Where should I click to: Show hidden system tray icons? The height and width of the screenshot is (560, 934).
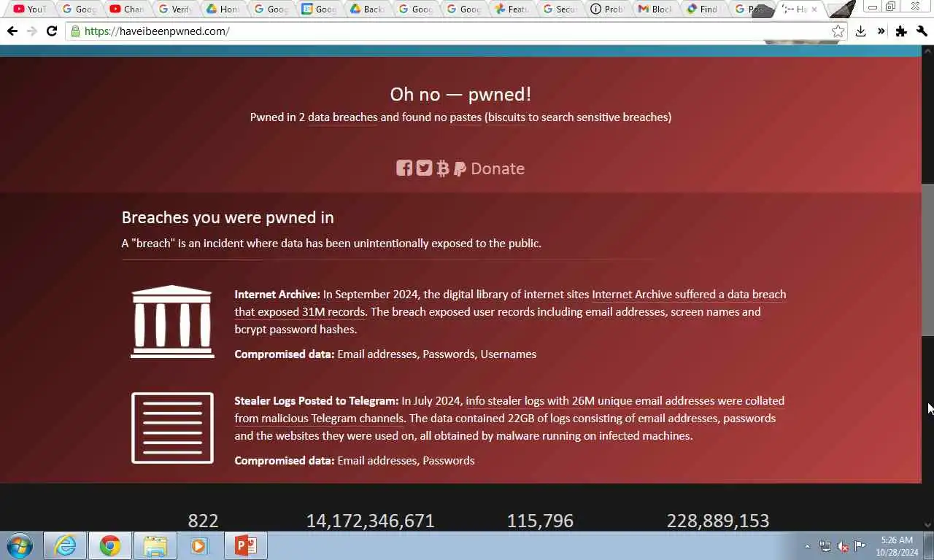pyautogui.click(x=807, y=546)
